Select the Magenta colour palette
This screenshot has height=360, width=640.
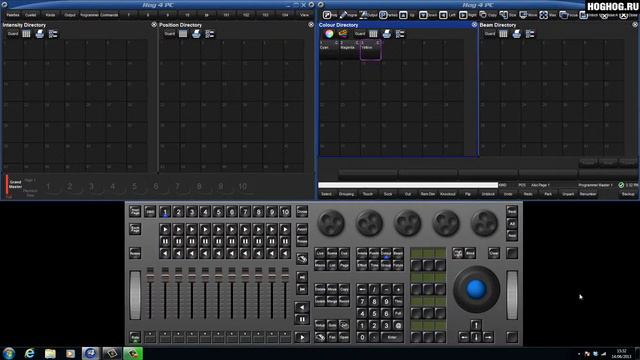point(350,50)
